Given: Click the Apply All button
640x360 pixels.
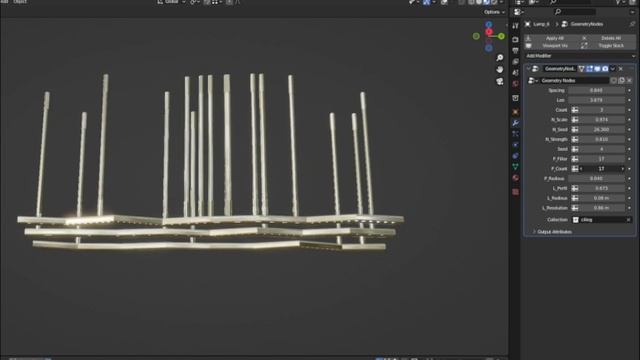Looking at the screenshot, I should tap(554, 38).
